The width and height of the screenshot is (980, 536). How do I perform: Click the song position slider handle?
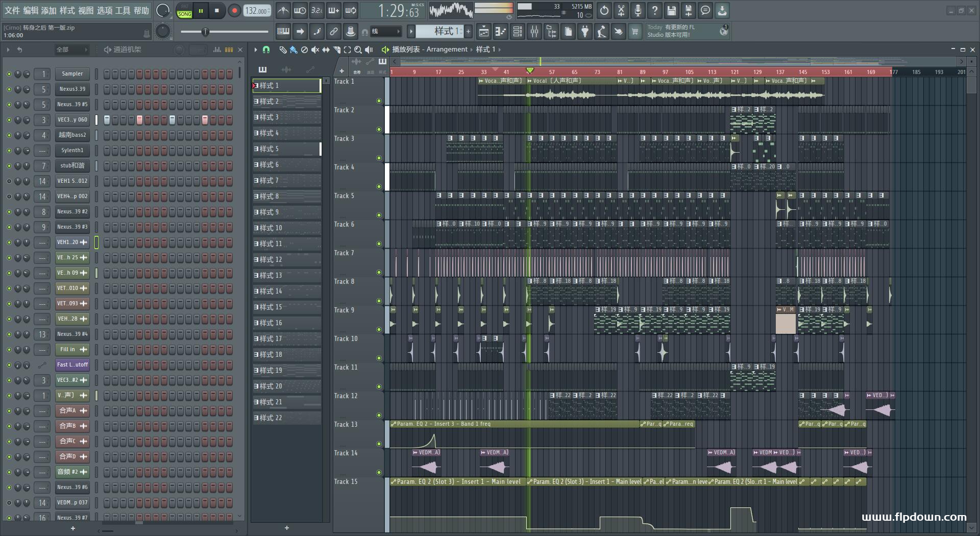(x=205, y=32)
